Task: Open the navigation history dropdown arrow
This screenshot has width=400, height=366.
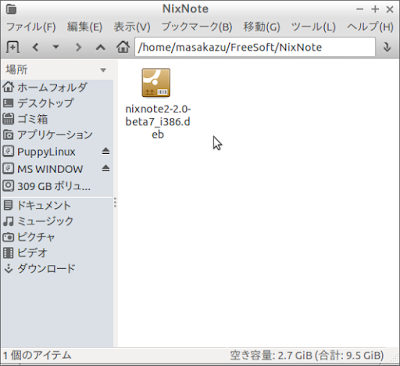Action: pos(56,47)
